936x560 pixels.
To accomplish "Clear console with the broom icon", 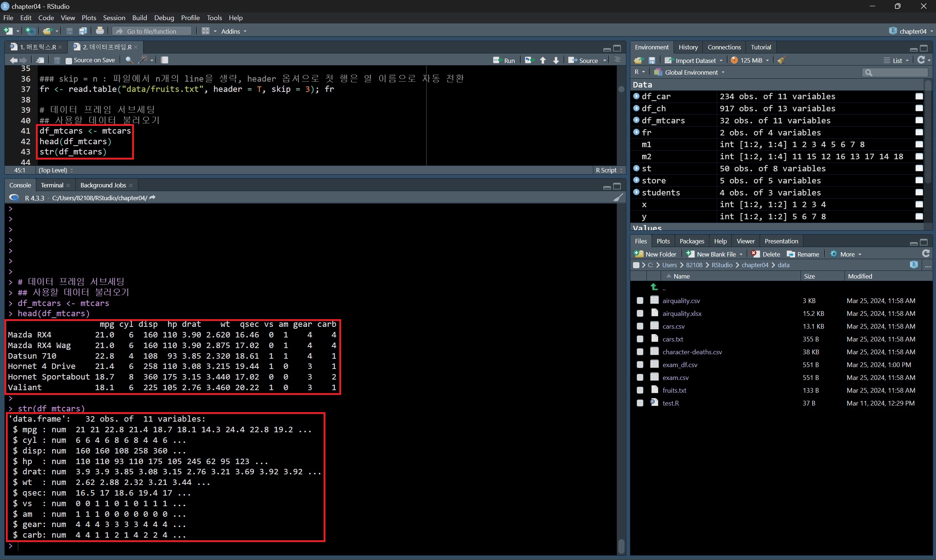I will click(x=618, y=198).
